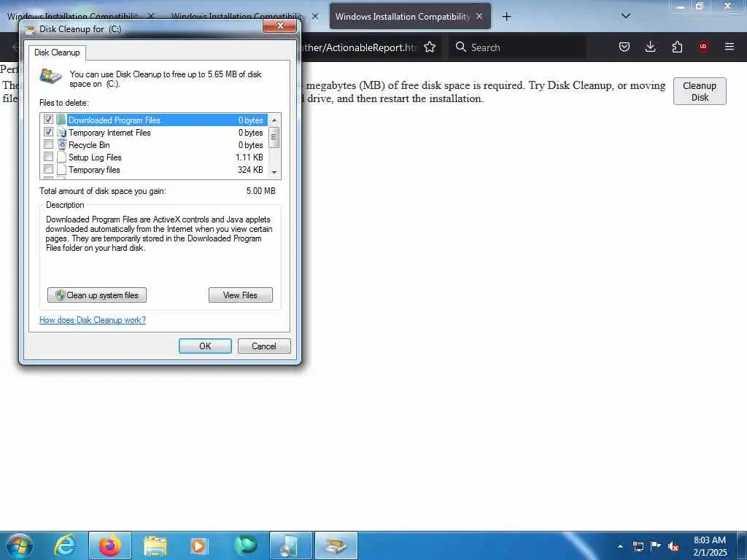747x560 pixels.
Task: Select the Downloaded Program Files row
Action: (x=154, y=120)
